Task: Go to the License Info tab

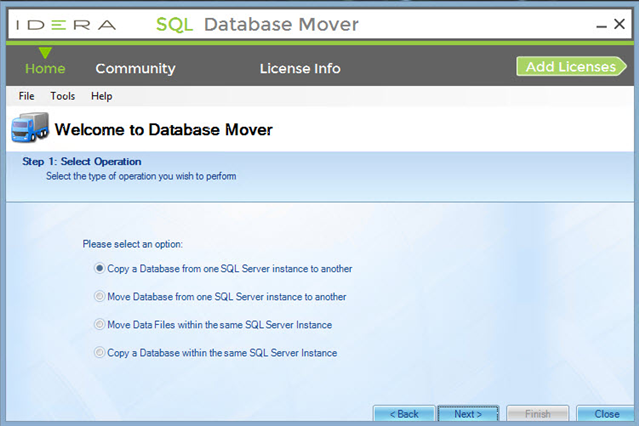Action: [x=300, y=68]
